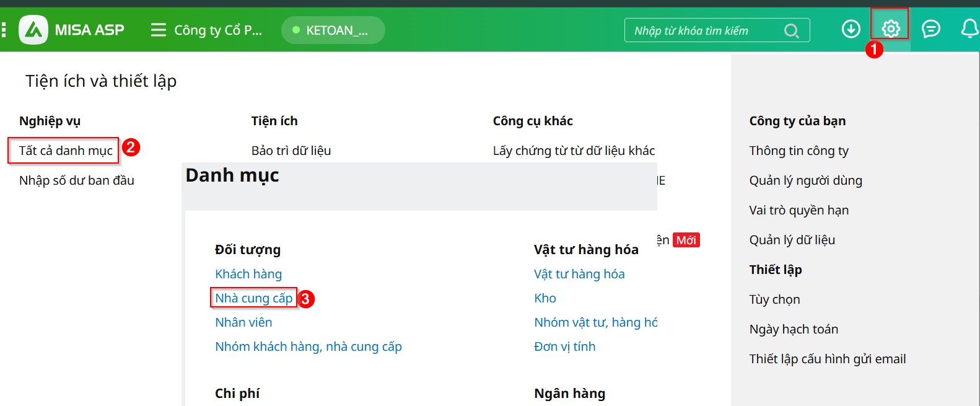Click the MISA ASP logo icon

pos(33,30)
